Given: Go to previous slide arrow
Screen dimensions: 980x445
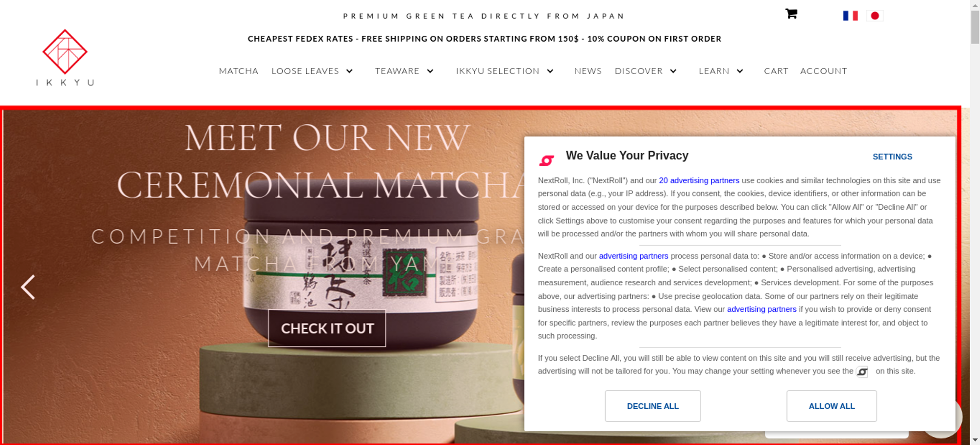Looking at the screenshot, I should click(x=28, y=287).
